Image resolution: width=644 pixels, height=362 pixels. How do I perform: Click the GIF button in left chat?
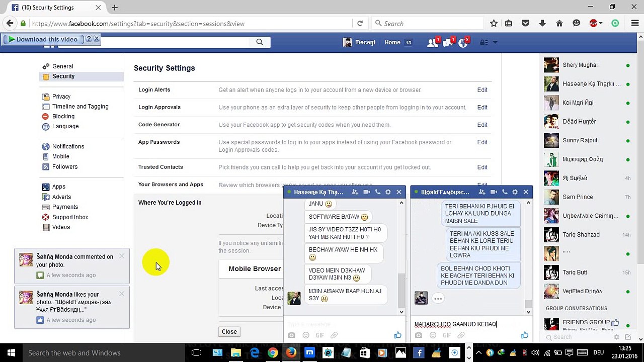point(320,335)
